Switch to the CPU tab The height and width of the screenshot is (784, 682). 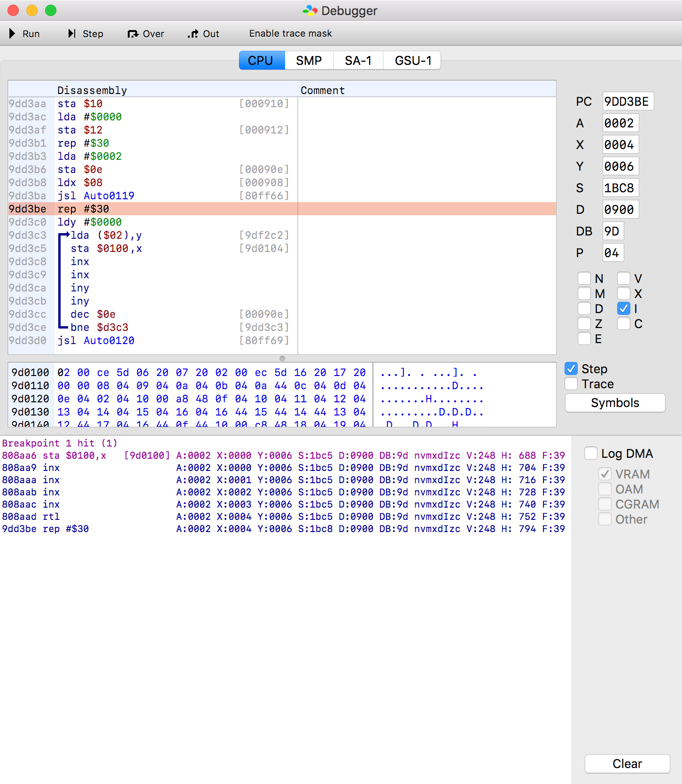262,61
